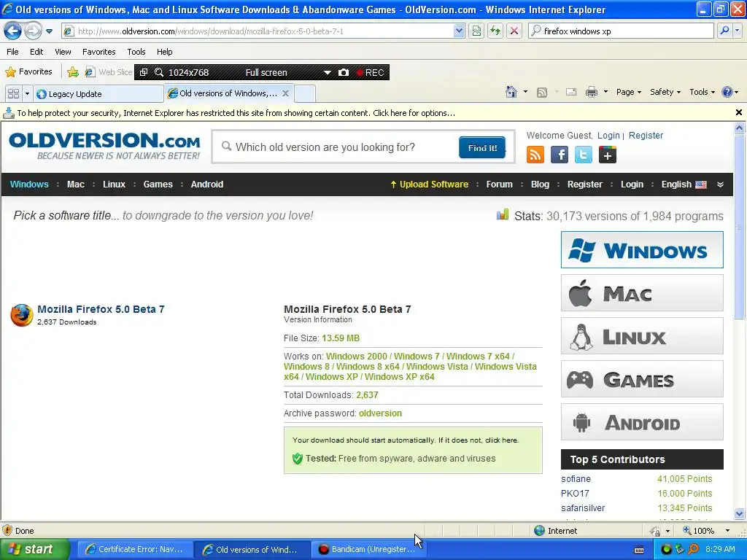Screen dimensions: 747x560
Task: Click the Facebook icon
Action: click(560, 155)
